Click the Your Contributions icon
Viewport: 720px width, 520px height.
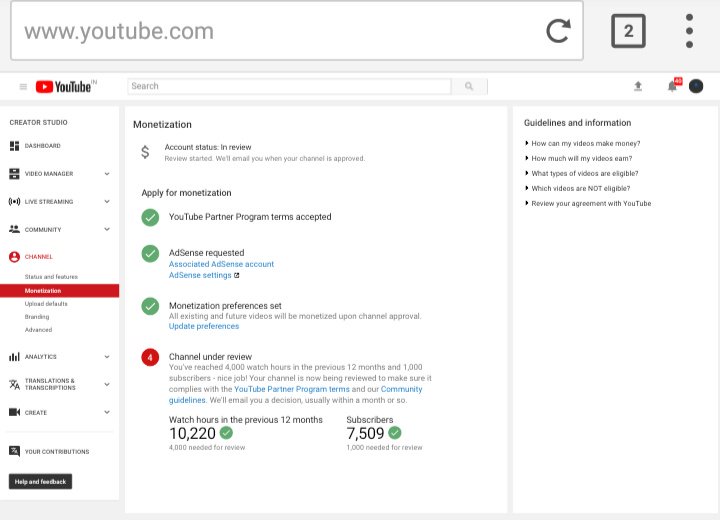(x=14, y=451)
